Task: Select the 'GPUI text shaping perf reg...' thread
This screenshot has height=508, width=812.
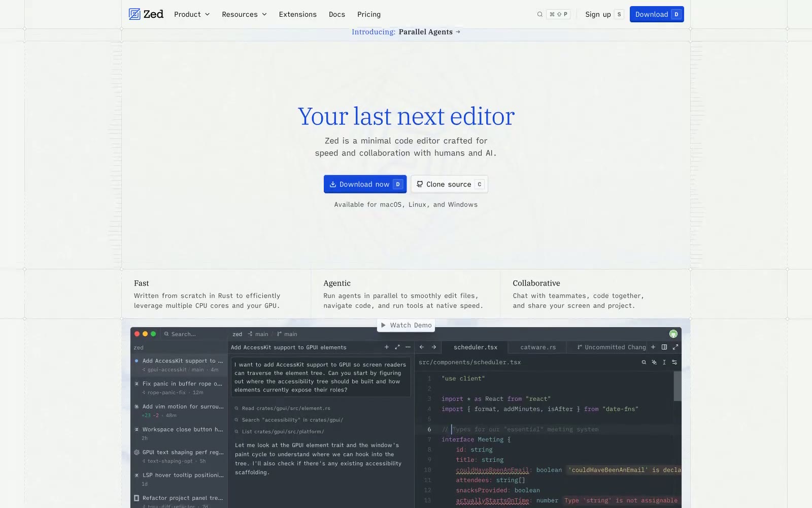Action: click(179, 457)
